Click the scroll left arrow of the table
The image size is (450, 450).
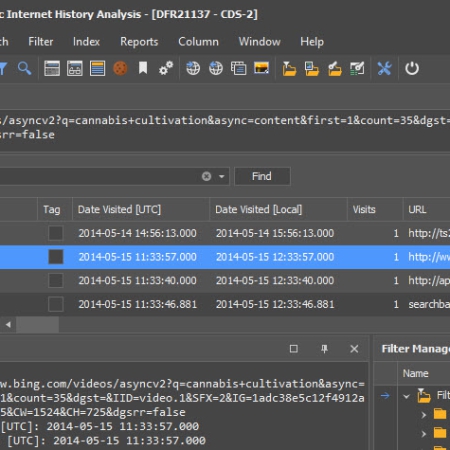point(8,324)
